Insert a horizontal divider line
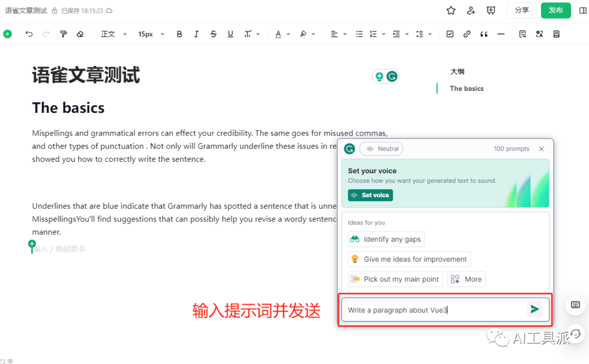Image resolution: width=589 pixels, height=364 pixels. [501, 34]
